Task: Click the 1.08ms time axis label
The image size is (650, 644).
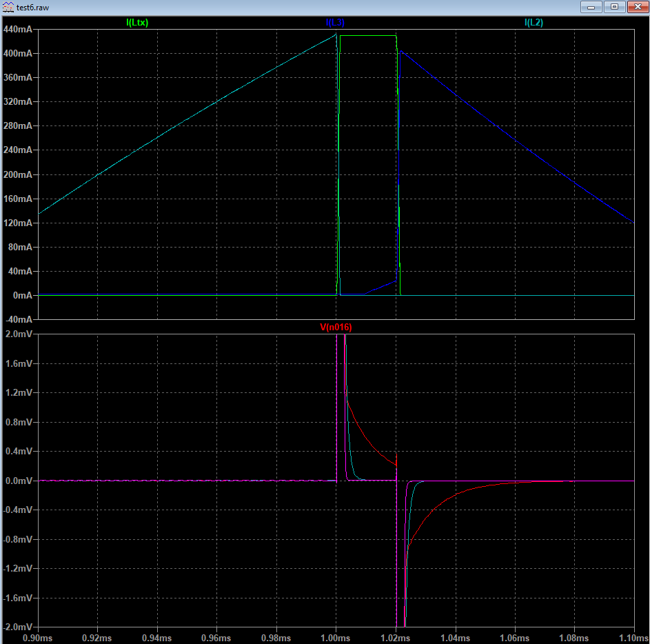Action: coord(574,638)
